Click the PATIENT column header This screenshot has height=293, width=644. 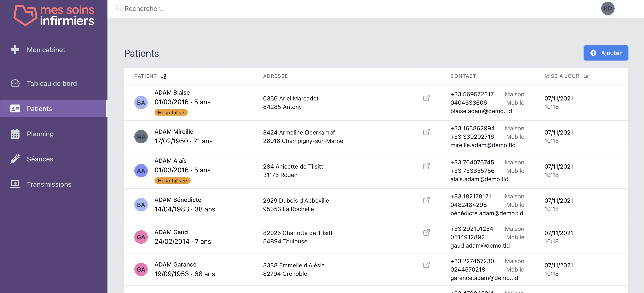point(145,76)
